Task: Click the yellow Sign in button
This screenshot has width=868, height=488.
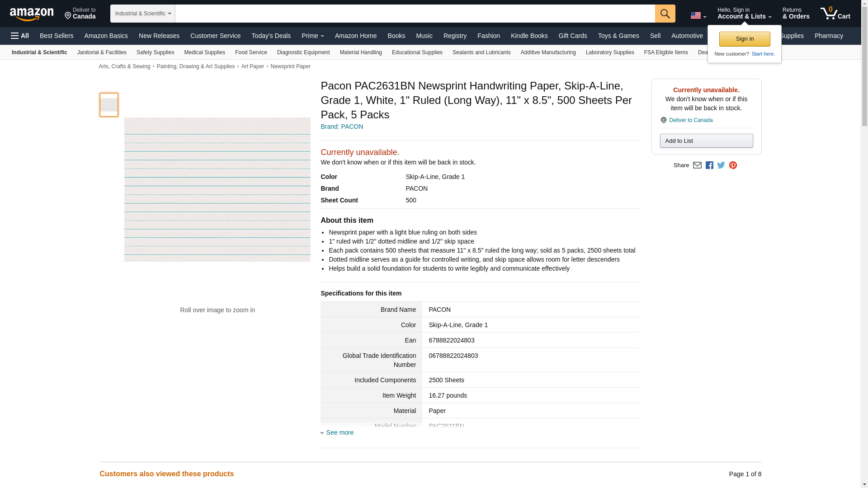Action: (x=744, y=39)
